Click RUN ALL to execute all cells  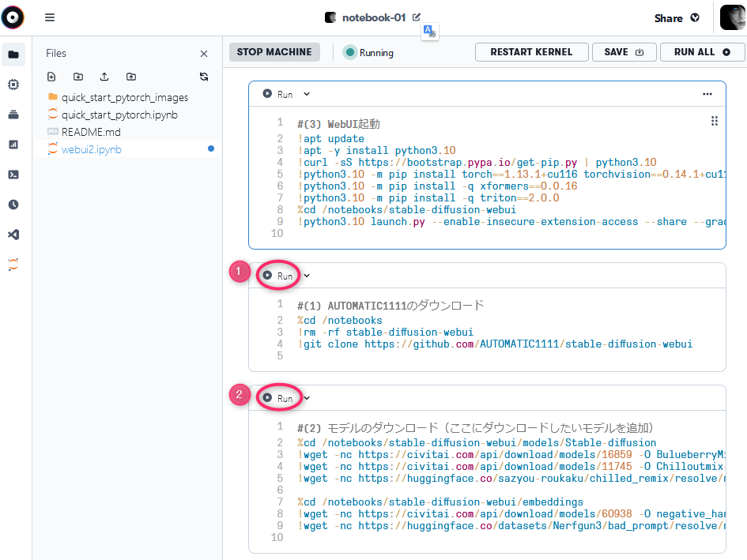click(702, 51)
